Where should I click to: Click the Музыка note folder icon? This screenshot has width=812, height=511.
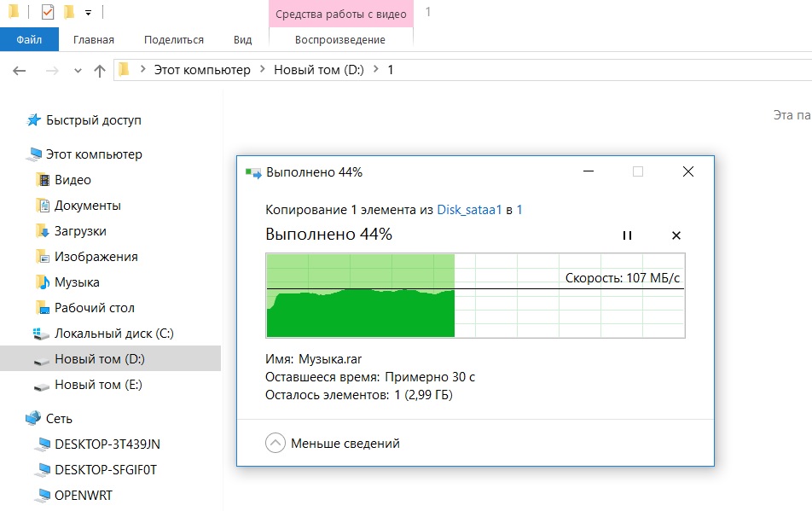coord(43,282)
